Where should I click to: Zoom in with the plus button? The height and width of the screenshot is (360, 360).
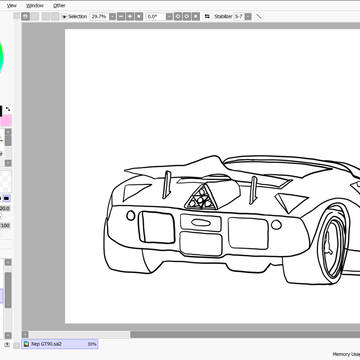click(130, 16)
